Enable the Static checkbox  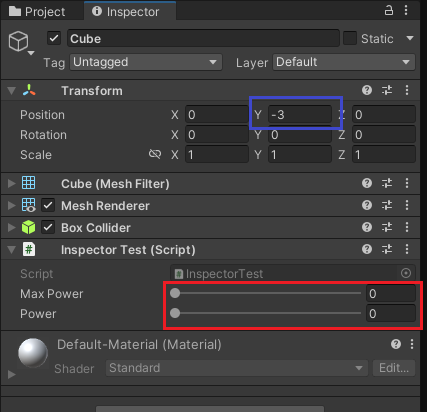(350, 38)
